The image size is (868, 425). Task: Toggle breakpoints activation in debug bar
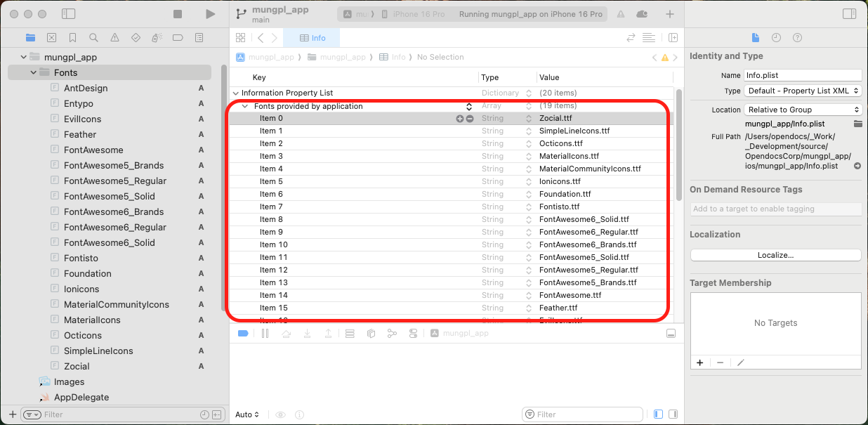(x=243, y=334)
